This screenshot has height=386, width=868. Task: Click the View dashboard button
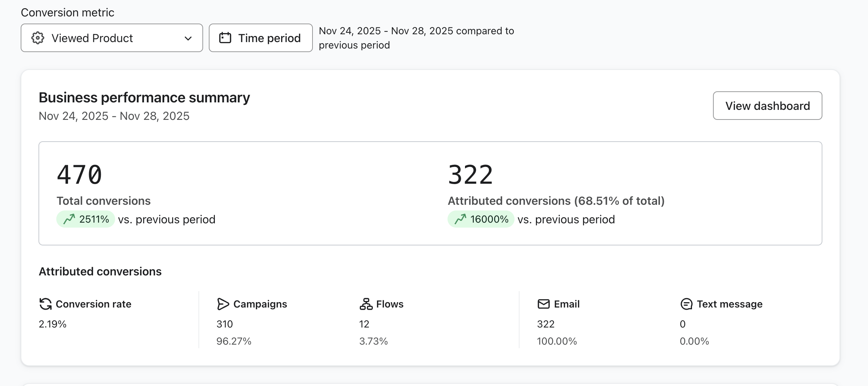pyautogui.click(x=767, y=106)
